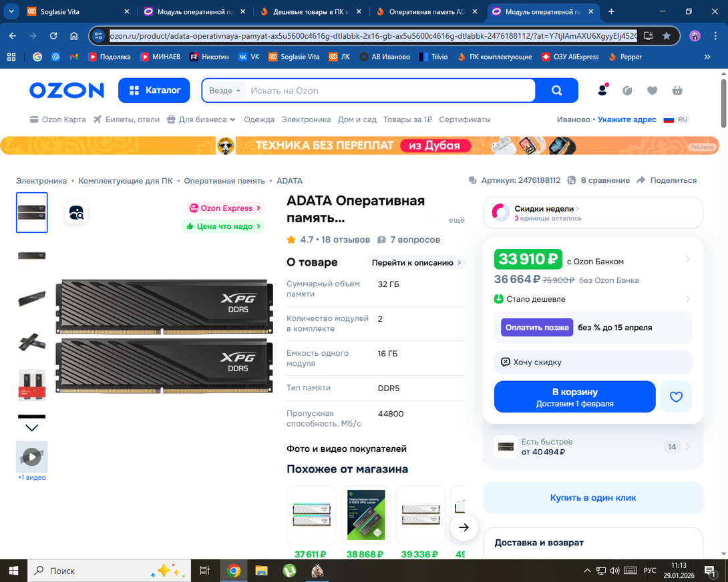Add product to favorites with heart button
The height and width of the screenshot is (582, 728).
point(676,397)
